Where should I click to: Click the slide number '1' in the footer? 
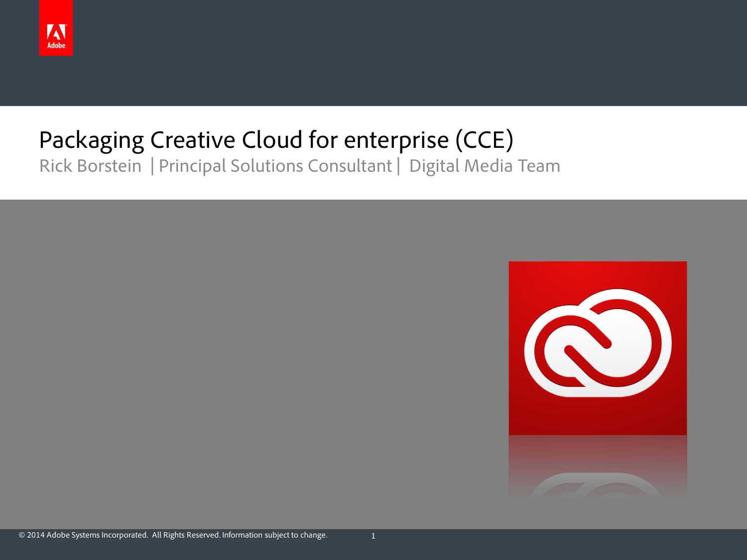(373, 536)
